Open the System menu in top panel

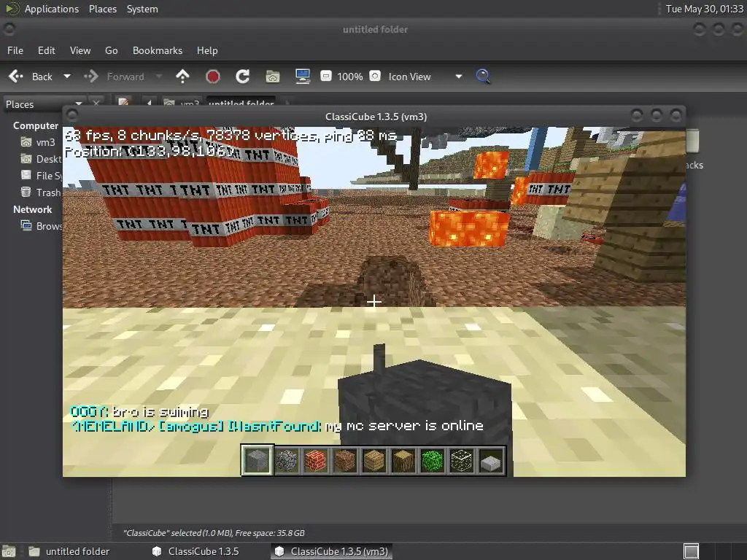coord(142,9)
